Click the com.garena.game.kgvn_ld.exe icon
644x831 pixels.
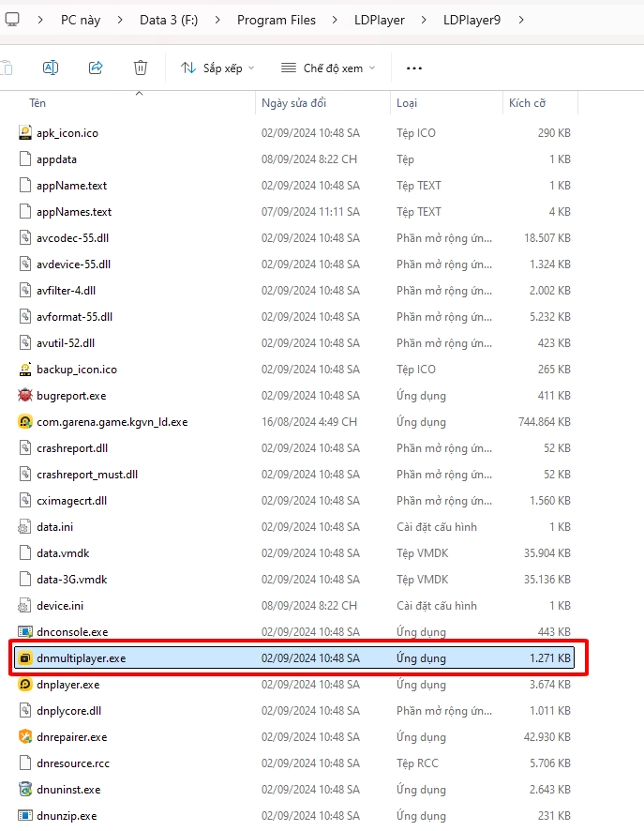(25, 422)
